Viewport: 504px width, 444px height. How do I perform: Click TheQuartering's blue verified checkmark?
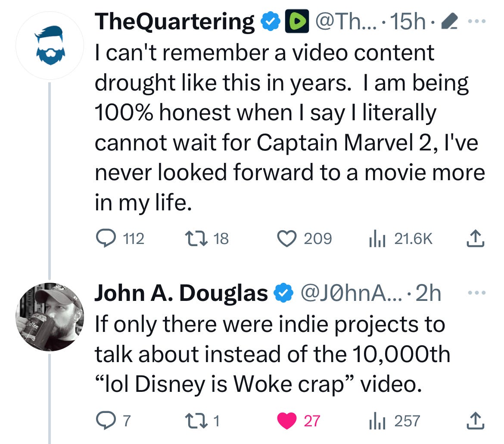[271, 22]
